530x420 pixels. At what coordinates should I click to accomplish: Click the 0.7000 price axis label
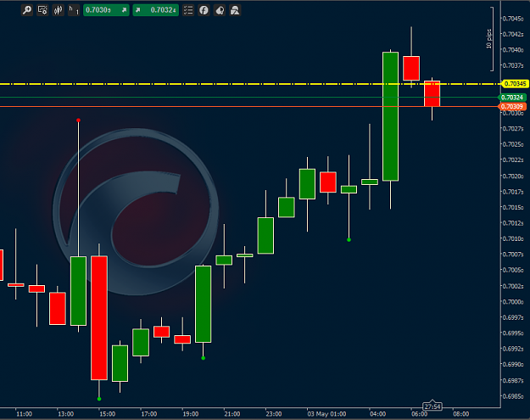coord(513,302)
